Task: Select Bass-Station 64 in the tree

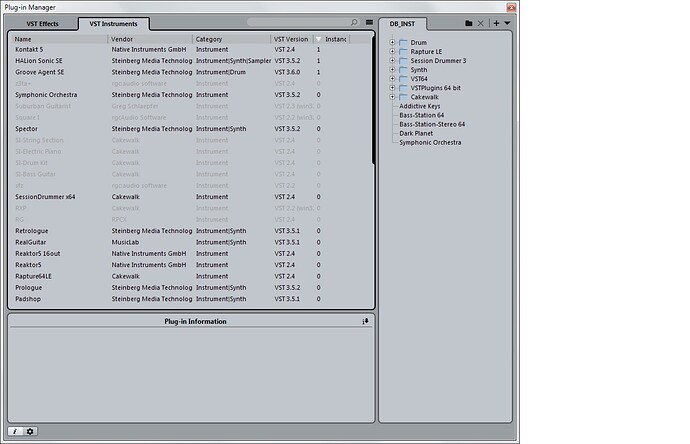Action: (422, 115)
